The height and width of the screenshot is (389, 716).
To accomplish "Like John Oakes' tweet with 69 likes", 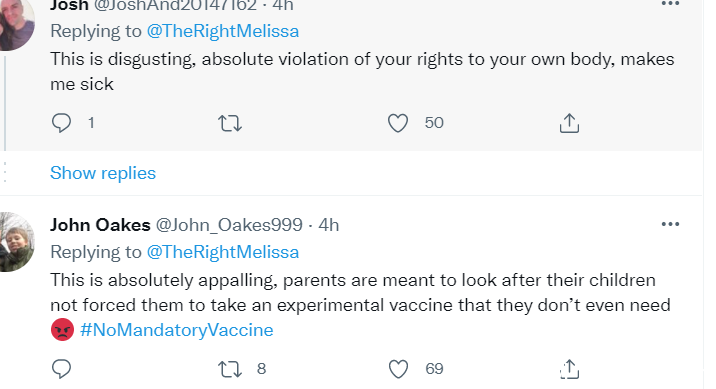I will (x=398, y=369).
